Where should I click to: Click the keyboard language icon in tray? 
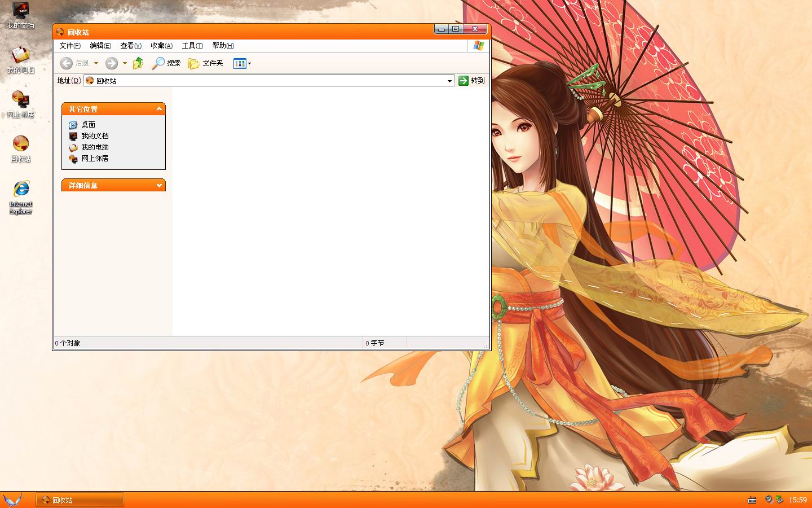coord(752,500)
